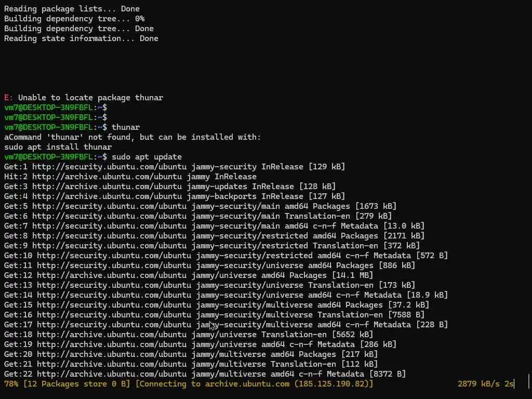Click the Get:17 multiverse Metadata [228 B] line

[226, 324]
